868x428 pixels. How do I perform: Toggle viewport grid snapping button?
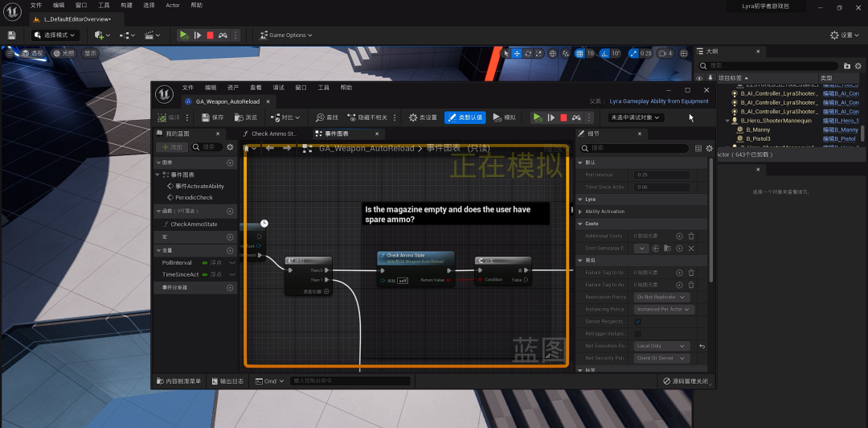coord(579,53)
